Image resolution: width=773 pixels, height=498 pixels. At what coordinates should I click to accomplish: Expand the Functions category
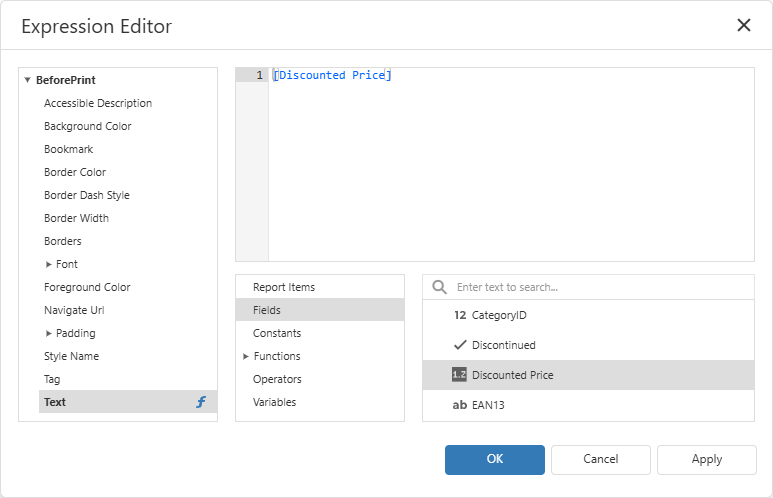[x=246, y=356]
